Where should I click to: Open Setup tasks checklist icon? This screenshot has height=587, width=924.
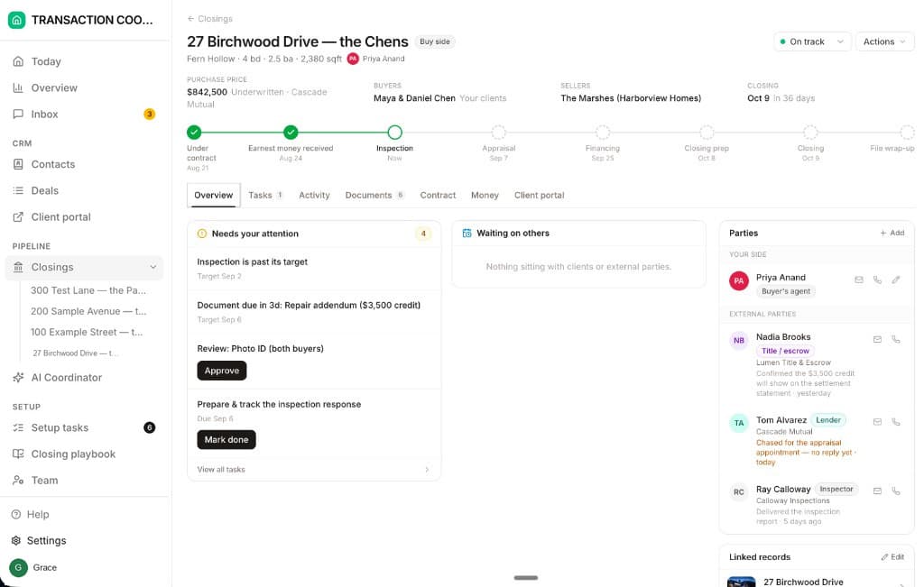(18, 427)
